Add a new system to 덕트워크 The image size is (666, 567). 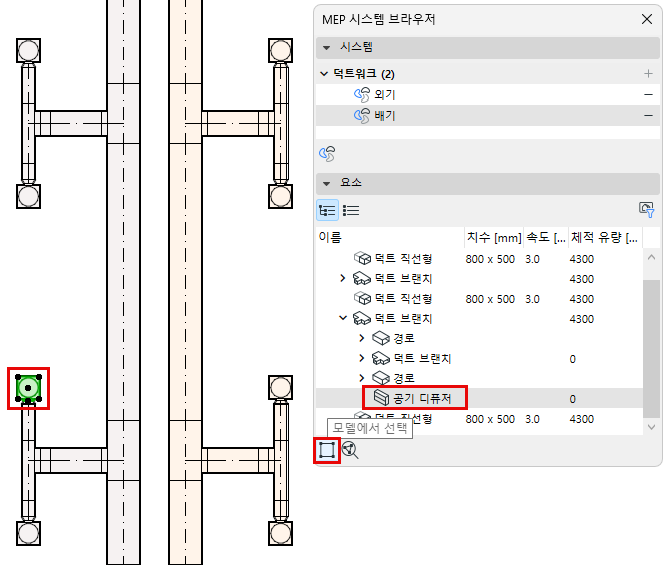648,74
